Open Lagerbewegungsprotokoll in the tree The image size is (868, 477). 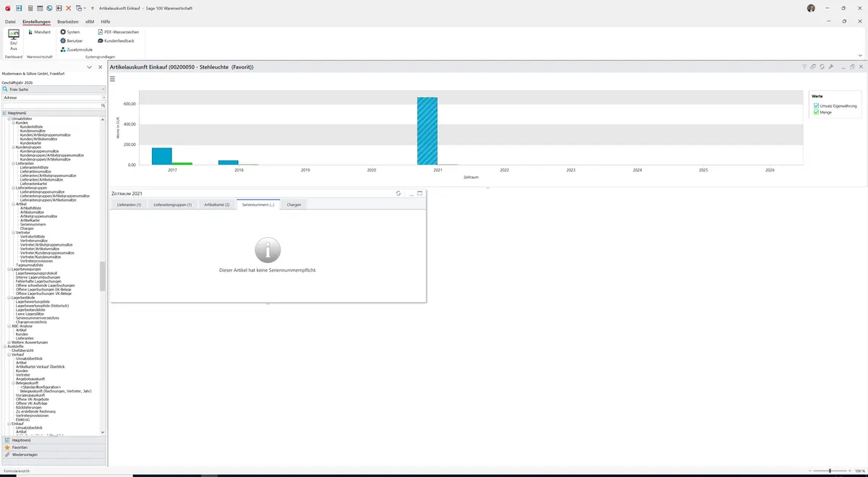pos(36,273)
